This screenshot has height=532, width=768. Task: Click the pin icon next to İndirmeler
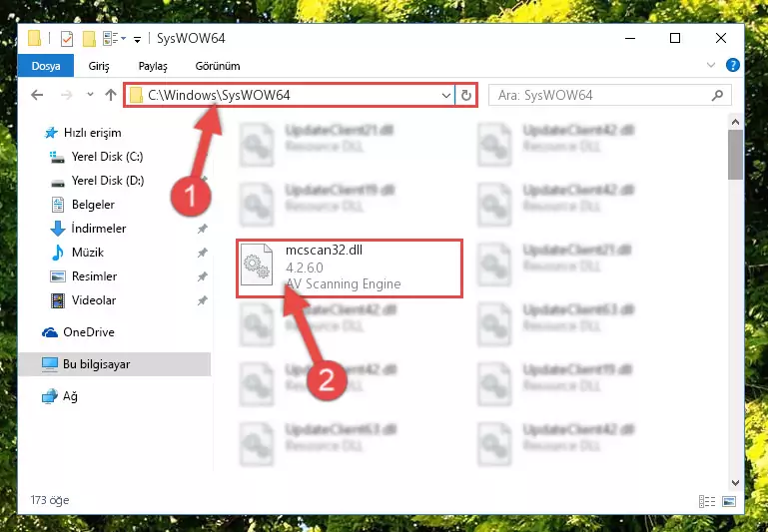[202, 229]
